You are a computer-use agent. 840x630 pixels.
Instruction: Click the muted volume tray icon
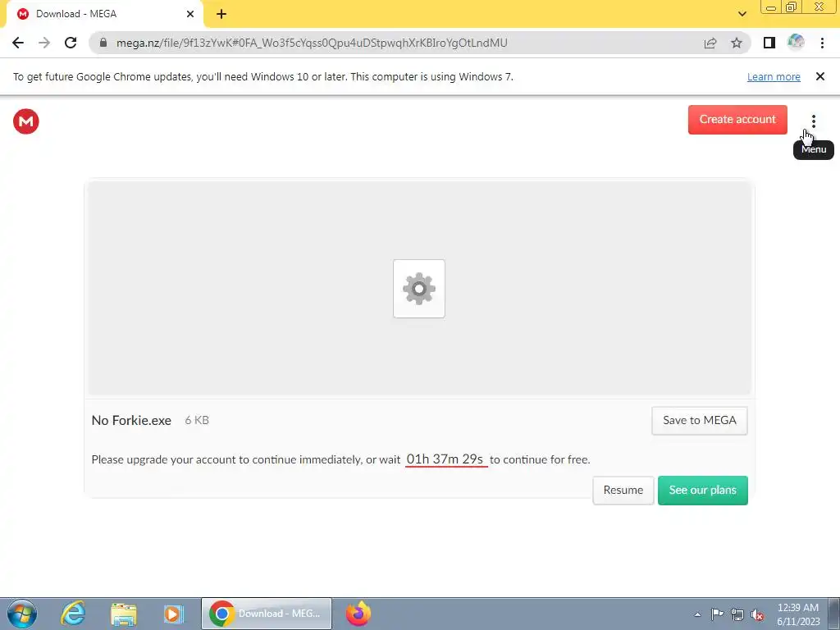click(757, 614)
